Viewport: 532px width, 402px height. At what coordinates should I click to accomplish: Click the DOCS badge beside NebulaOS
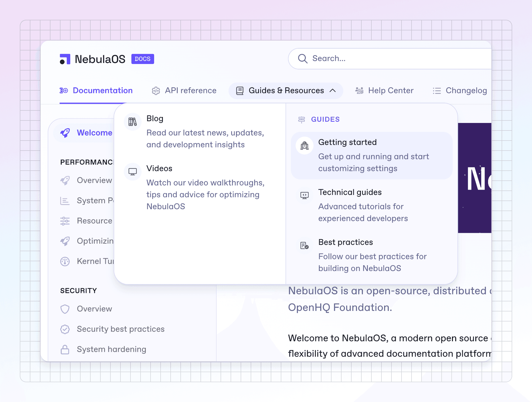pyautogui.click(x=143, y=59)
